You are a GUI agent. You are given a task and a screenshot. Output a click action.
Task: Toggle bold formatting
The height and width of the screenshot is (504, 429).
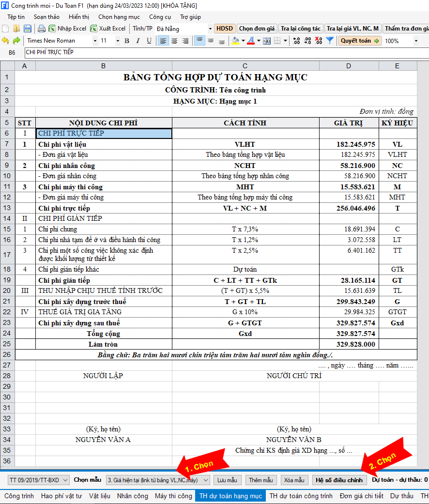pyautogui.click(x=126, y=41)
